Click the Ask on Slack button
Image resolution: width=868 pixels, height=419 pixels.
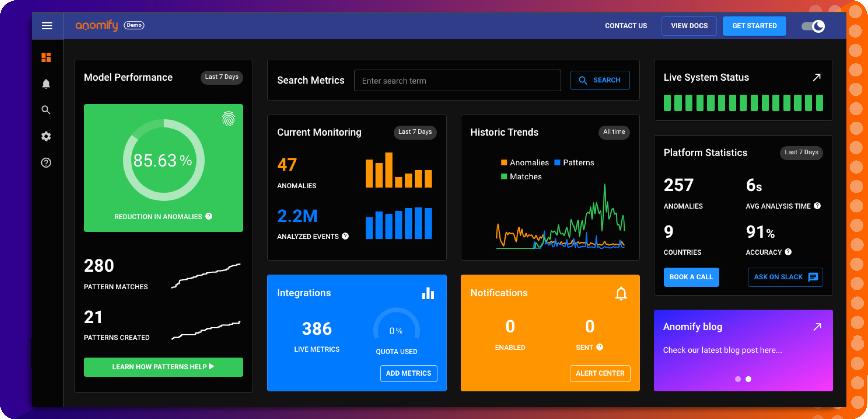pyautogui.click(x=785, y=277)
